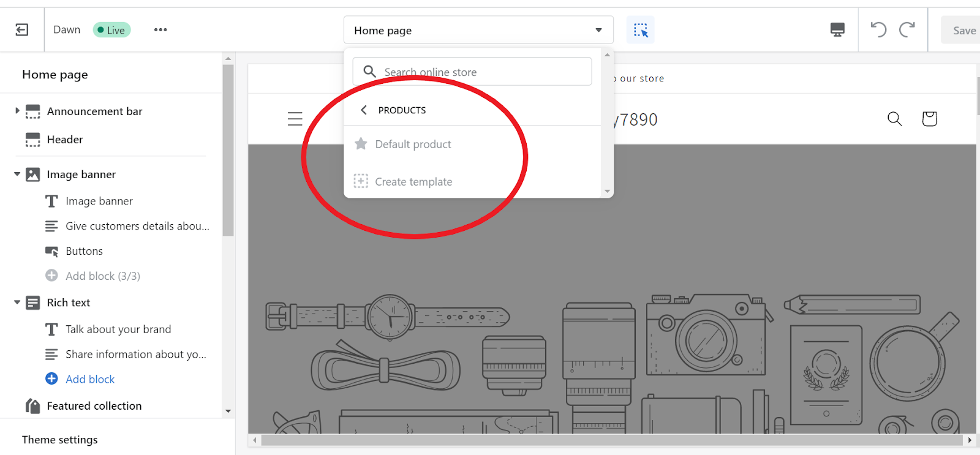The image size is (980, 455).
Task: Select the Announcement bar section
Action: click(94, 111)
